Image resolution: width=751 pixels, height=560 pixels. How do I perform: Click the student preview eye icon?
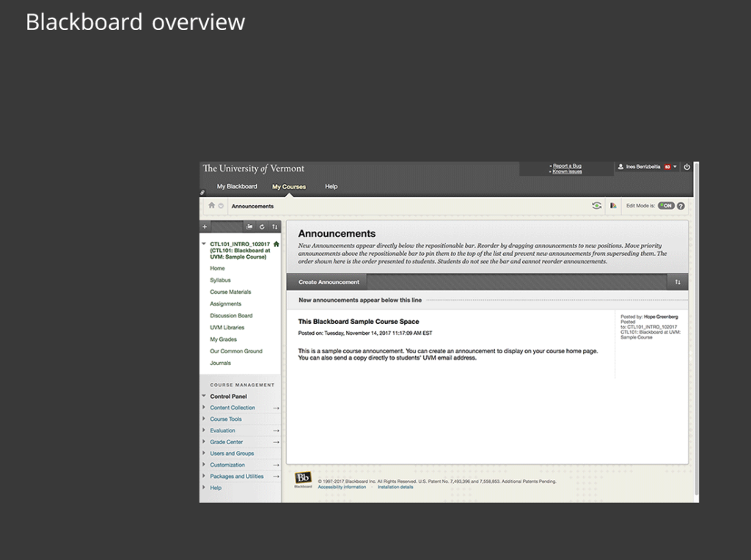(596, 206)
